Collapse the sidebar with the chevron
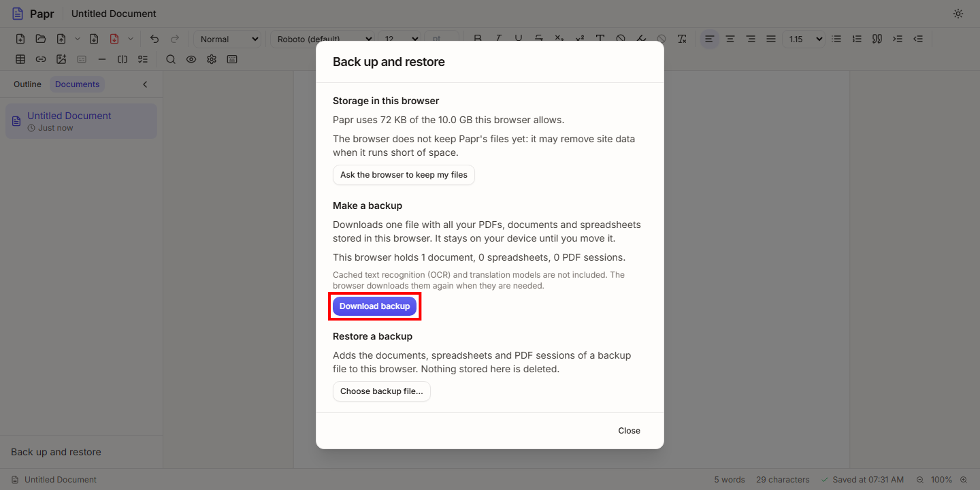This screenshot has width=980, height=490. [x=145, y=84]
